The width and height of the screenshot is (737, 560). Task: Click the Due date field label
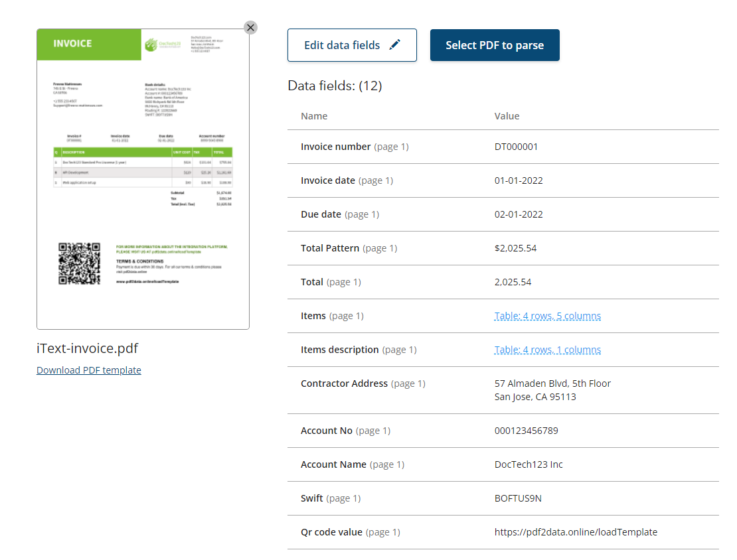tap(321, 214)
